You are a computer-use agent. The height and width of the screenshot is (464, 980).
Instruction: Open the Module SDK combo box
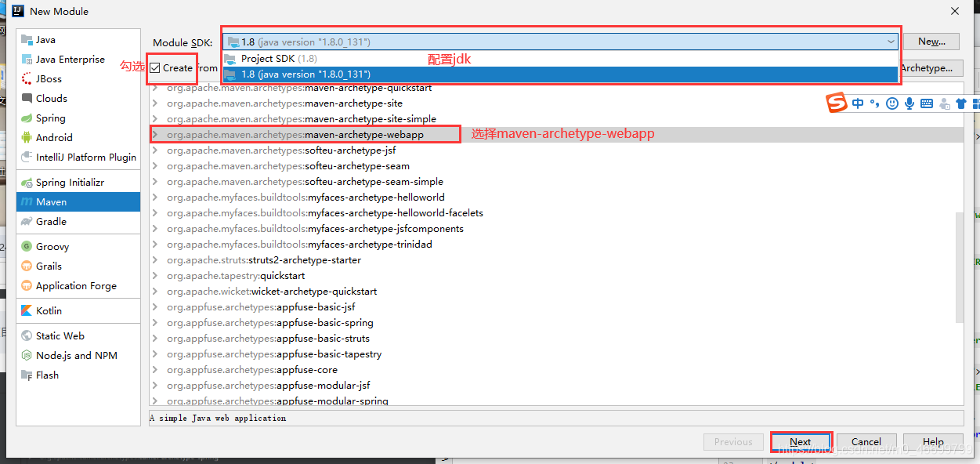click(560, 42)
